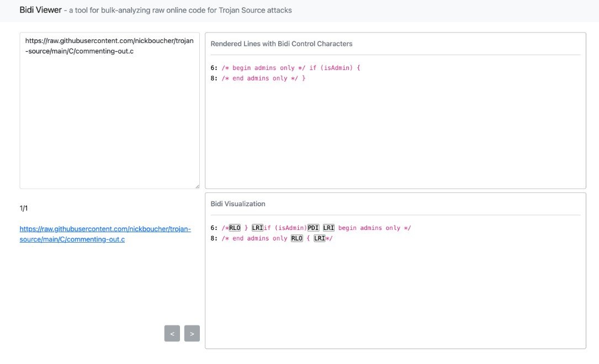Click the Bidi Viewer title
The image size is (599, 364).
tap(39, 9)
